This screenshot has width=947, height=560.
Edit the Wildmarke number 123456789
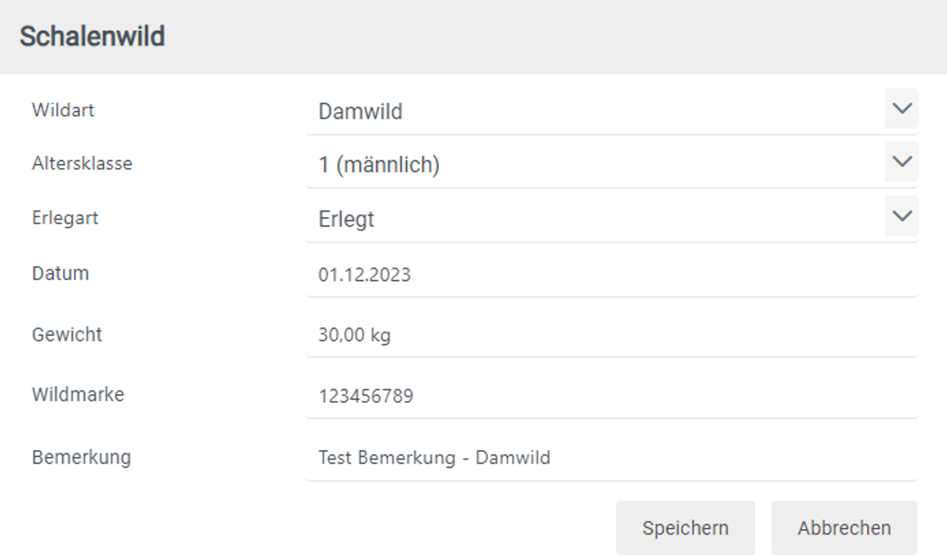pos(611,396)
